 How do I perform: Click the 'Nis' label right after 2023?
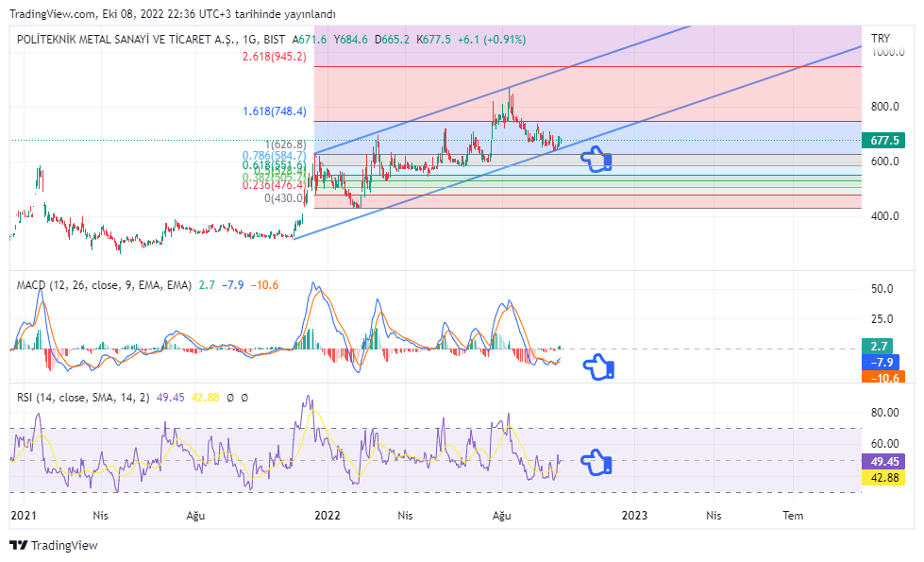714,516
